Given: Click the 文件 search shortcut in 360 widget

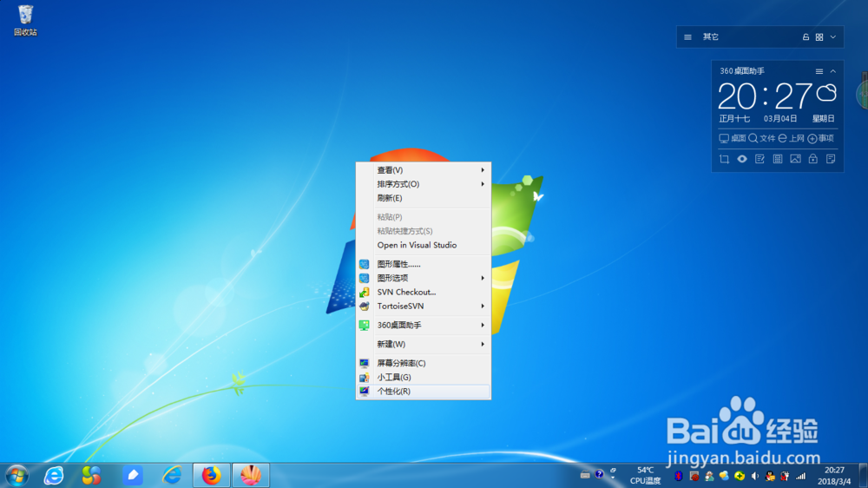Looking at the screenshot, I should 762,138.
